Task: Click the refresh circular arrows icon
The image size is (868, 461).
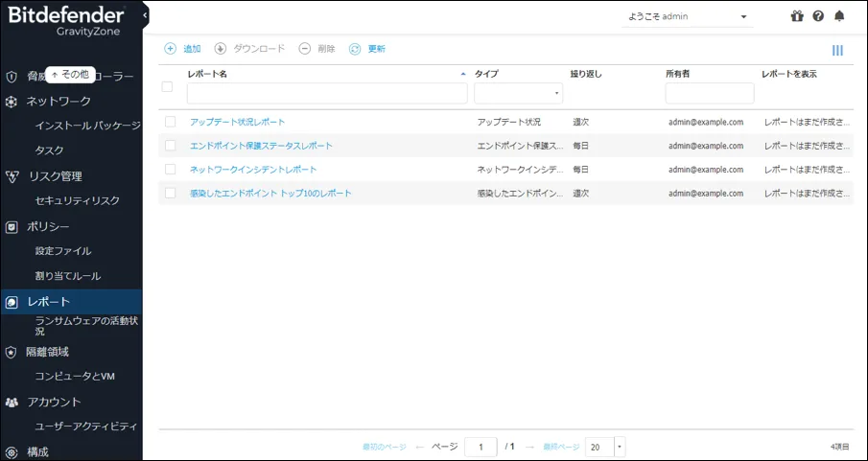Action: click(x=355, y=49)
